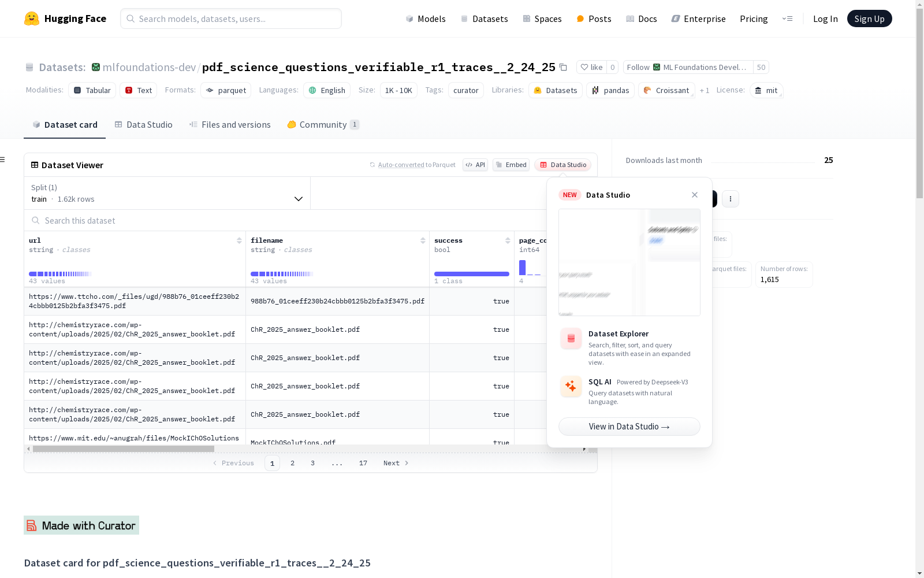Select the parquet format tag
924x578 pixels.
click(x=226, y=90)
